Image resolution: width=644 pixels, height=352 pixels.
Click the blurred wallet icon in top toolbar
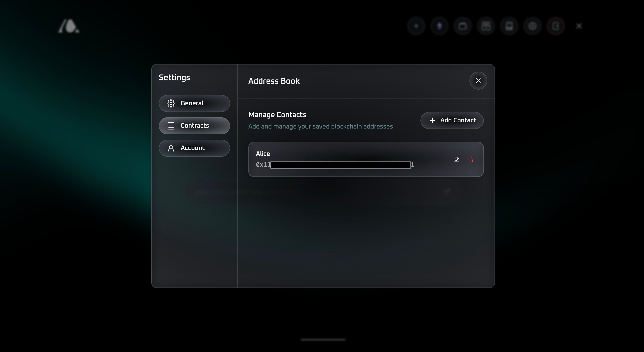[463, 26]
